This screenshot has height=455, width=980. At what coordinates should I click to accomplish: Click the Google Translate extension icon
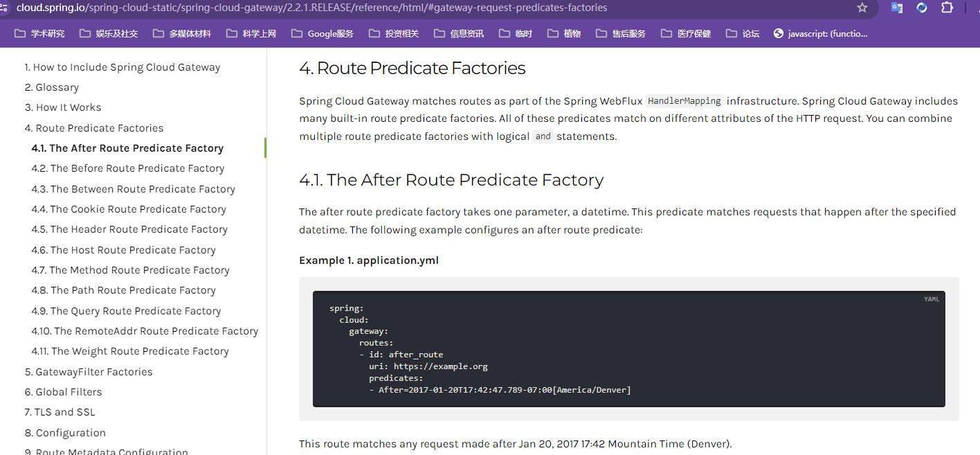tap(896, 8)
